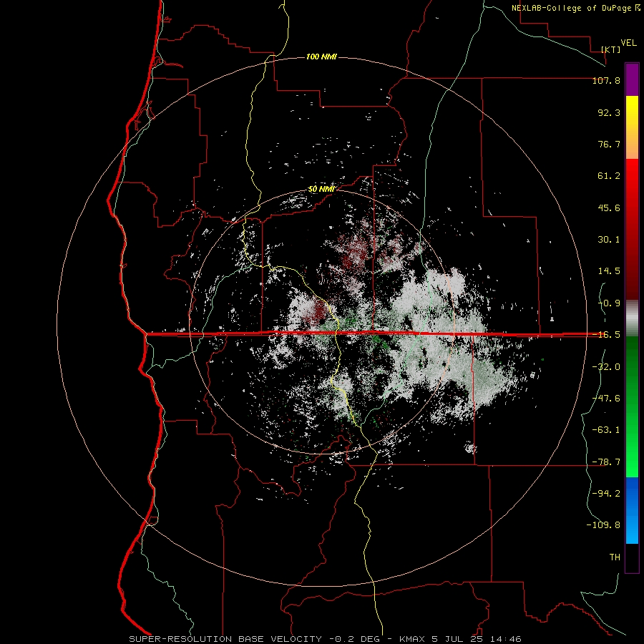Click the 61.2 velocity scale value
Screen dimensions: 644x644
click(609, 176)
